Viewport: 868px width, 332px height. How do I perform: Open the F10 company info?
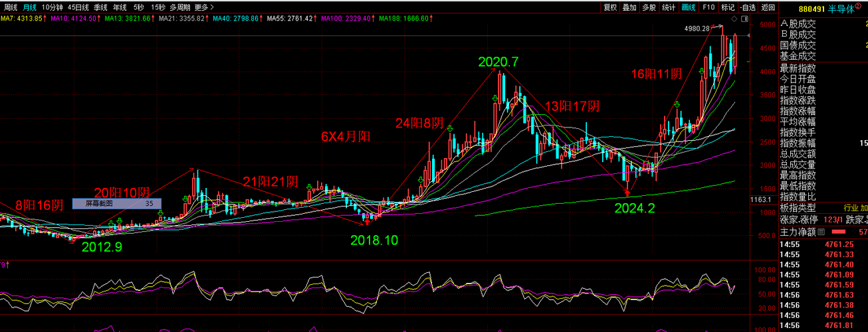(x=709, y=7)
